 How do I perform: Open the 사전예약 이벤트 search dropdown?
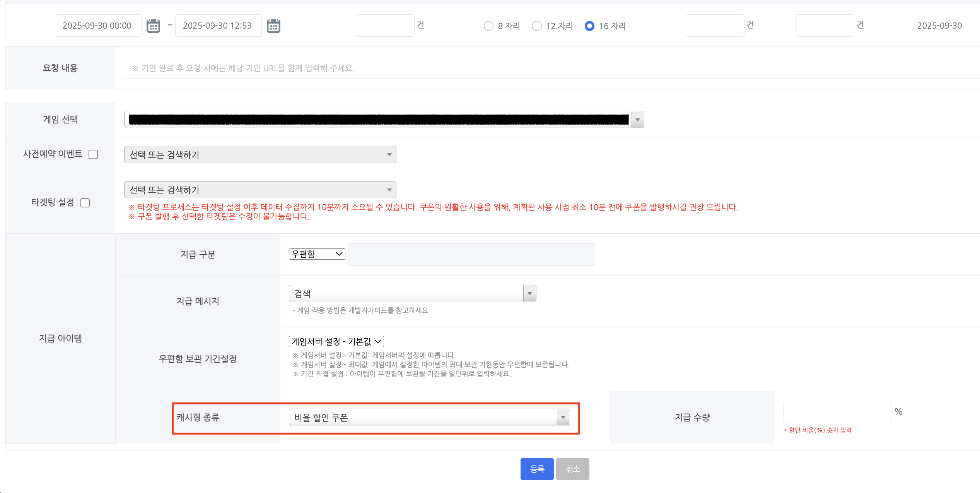pos(260,155)
